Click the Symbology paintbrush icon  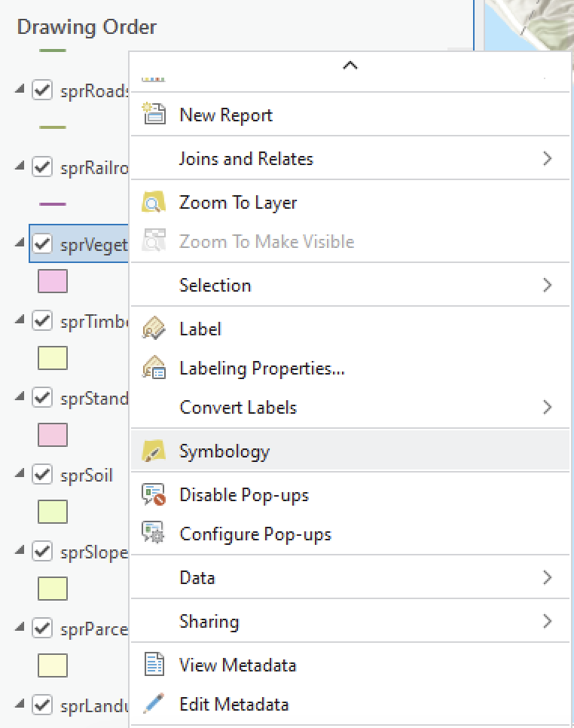154,451
